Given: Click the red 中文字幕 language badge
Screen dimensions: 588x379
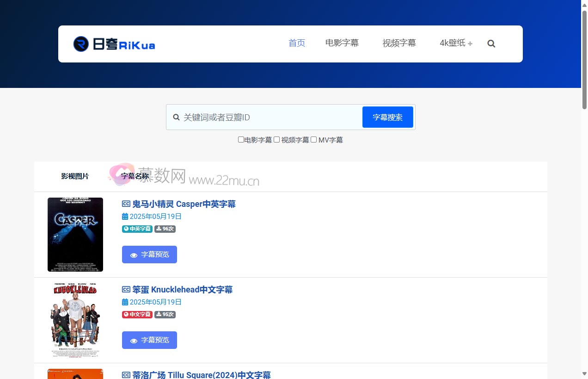Looking at the screenshot, I should coord(137,314).
